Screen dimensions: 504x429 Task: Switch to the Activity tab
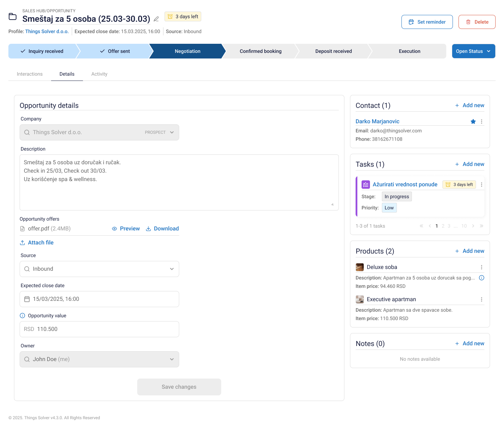tap(99, 74)
